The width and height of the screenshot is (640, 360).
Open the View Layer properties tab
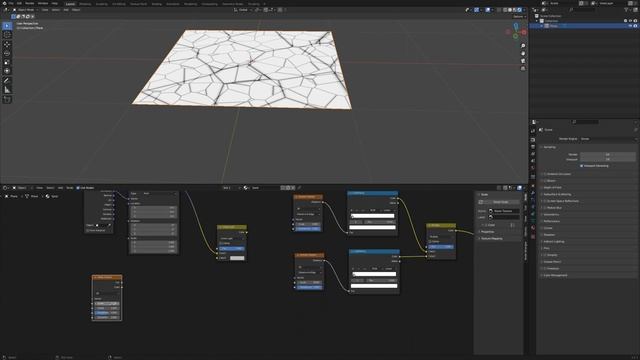pos(533,154)
